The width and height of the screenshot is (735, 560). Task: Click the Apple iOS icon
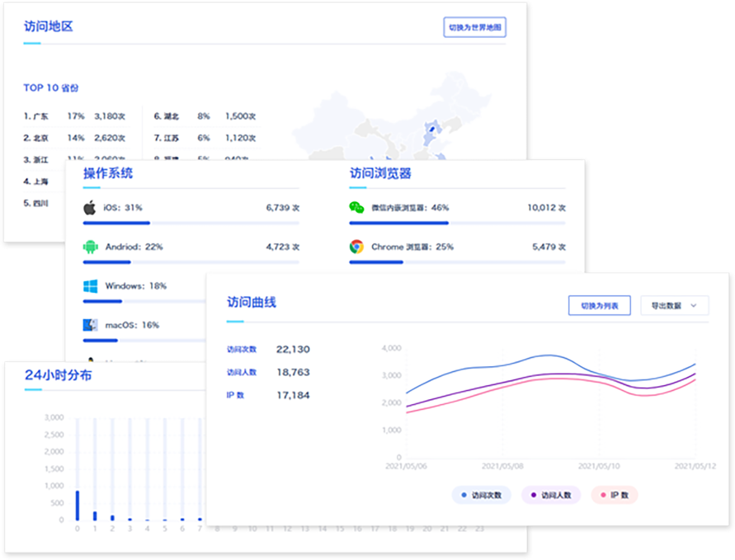point(90,208)
